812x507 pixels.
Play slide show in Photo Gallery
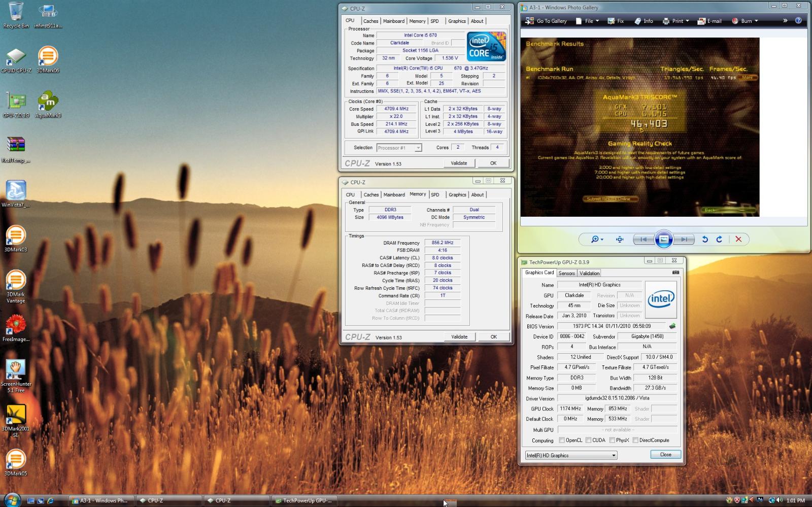coord(663,240)
